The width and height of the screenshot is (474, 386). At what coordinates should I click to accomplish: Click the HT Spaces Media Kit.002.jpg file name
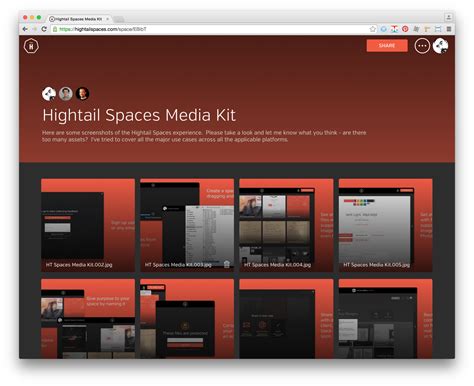tap(79, 265)
